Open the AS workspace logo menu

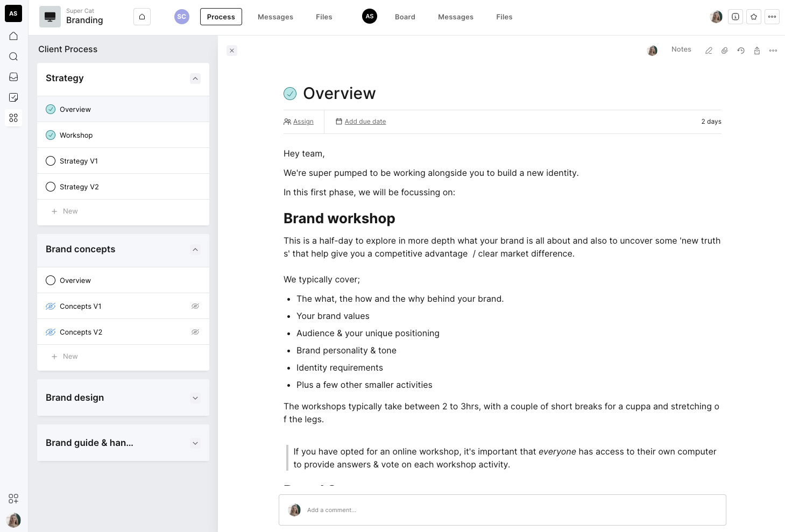(x=13, y=13)
